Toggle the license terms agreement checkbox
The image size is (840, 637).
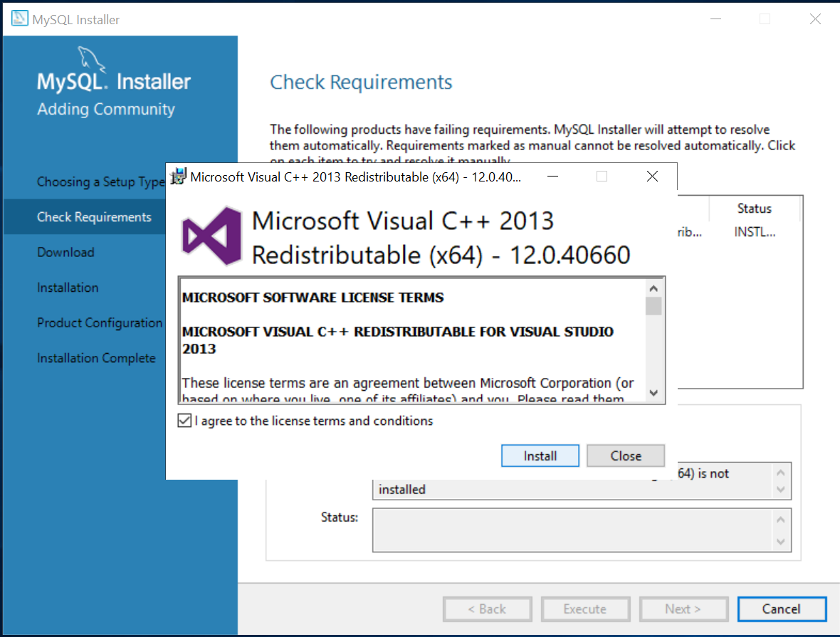[184, 420]
